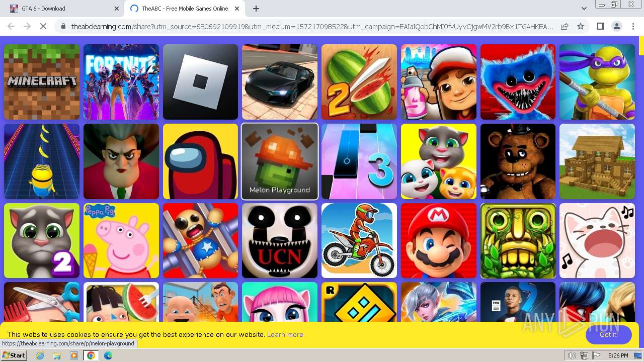Screen dimensions: 644x362
Task: Open the Fruit Ninja 2 tile
Action: tap(359, 82)
